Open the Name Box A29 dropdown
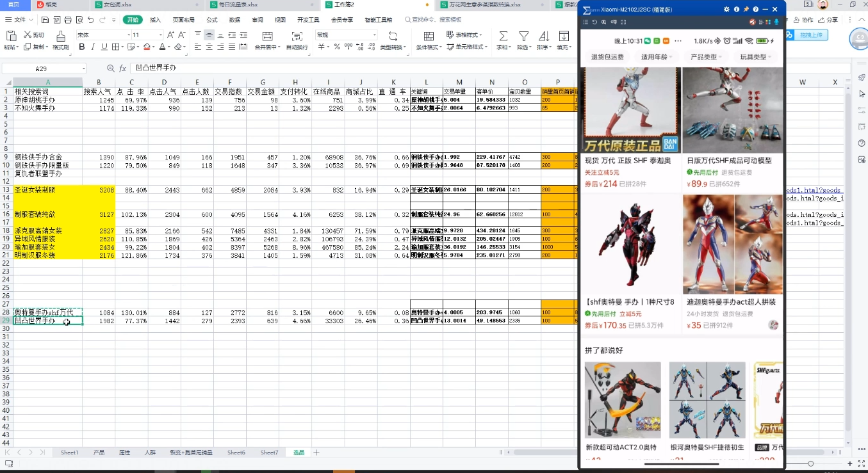868x473 pixels. pyautogui.click(x=83, y=68)
